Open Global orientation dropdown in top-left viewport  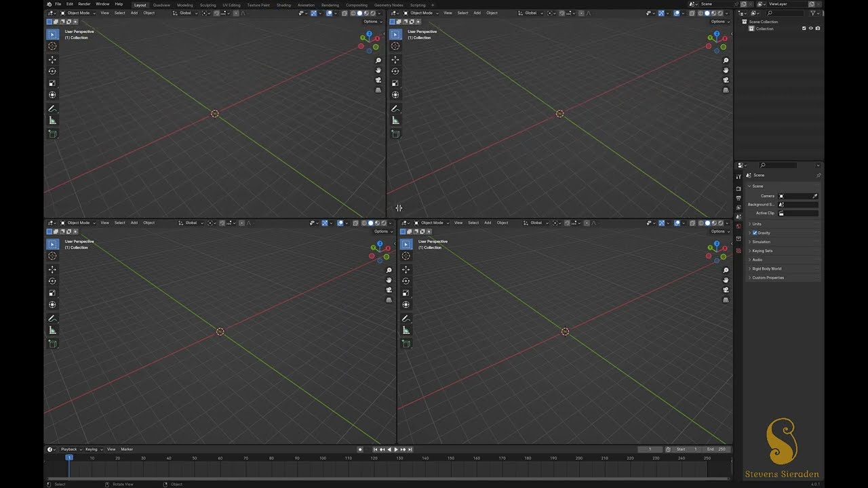pos(186,13)
